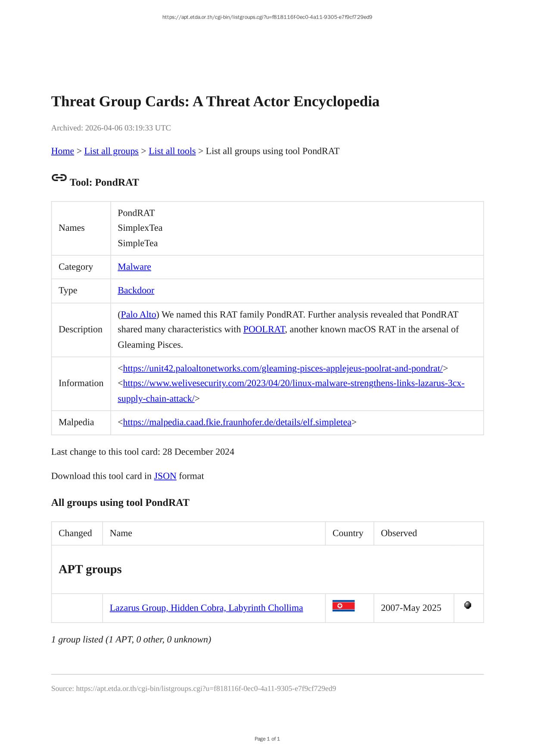The height and width of the screenshot is (756, 535).
Task: Click the dark sphere icon in Lazarus row
Action: pos(467,605)
